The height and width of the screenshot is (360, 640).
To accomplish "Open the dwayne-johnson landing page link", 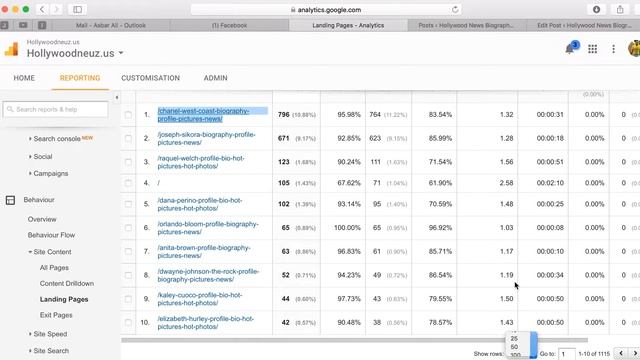I will (208, 275).
